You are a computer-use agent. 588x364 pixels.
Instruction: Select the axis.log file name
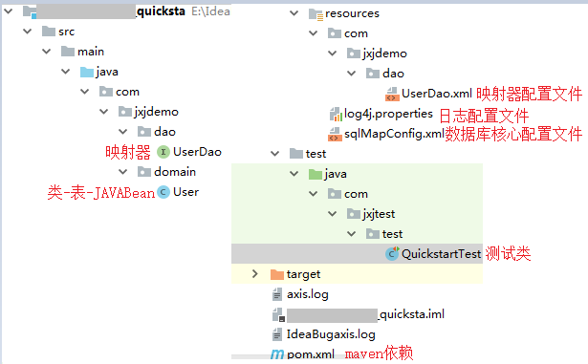pyautogui.click(x=308, y=294)
